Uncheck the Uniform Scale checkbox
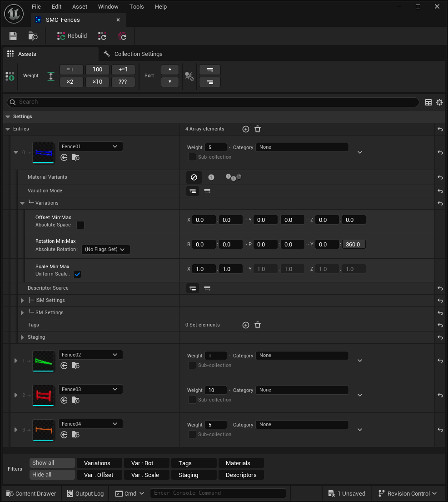This screenshot has height=502, width=448. (77, 274)
